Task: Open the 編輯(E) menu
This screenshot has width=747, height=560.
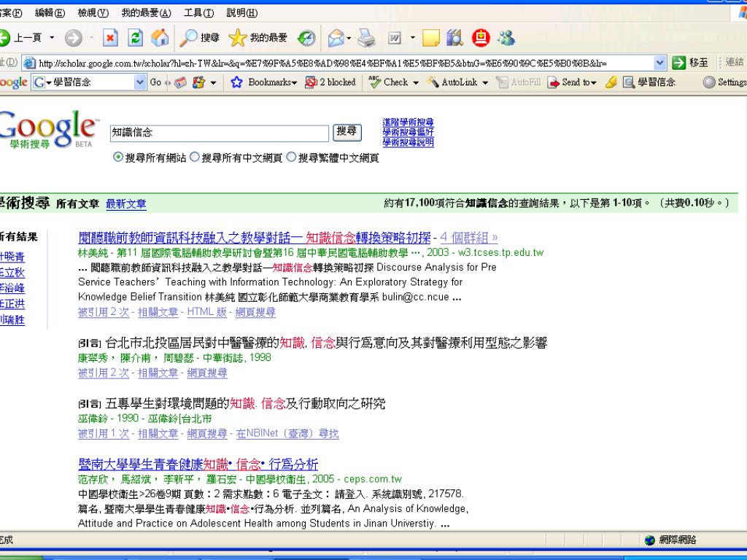Action: 50,13
